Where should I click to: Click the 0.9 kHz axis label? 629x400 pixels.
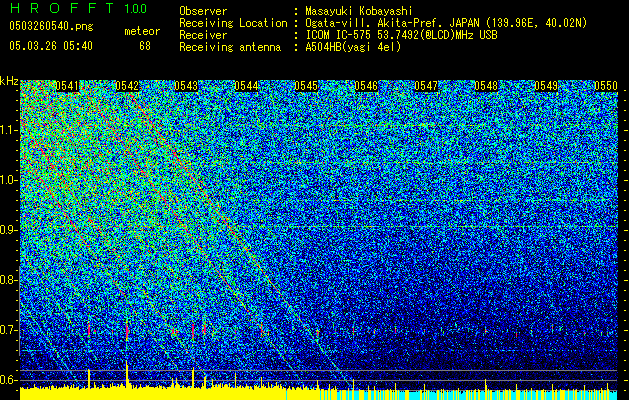tap(9, 230)
